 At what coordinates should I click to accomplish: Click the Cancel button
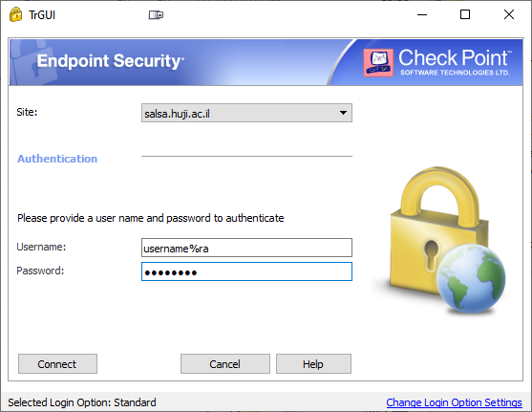click(225, 364)
